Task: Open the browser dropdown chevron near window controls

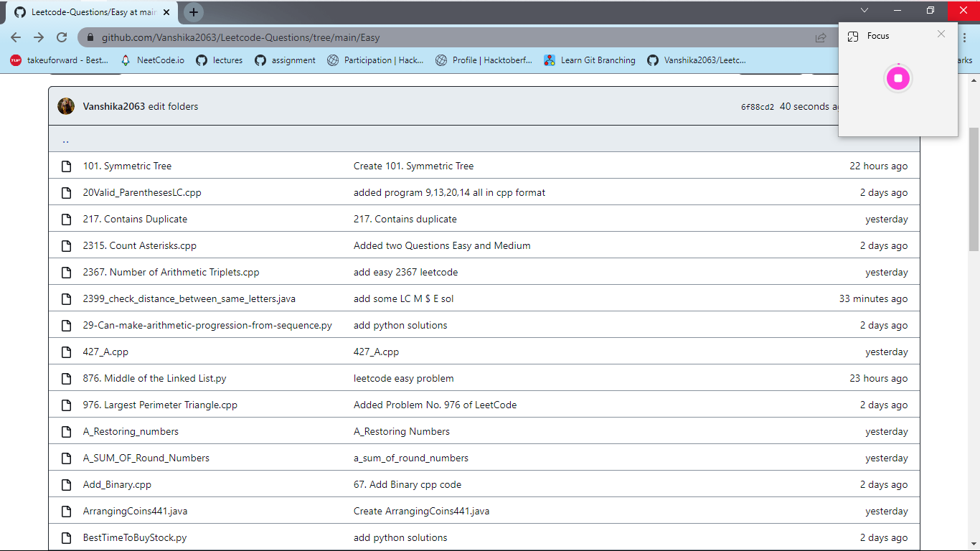Action: (x=864, y=11)
